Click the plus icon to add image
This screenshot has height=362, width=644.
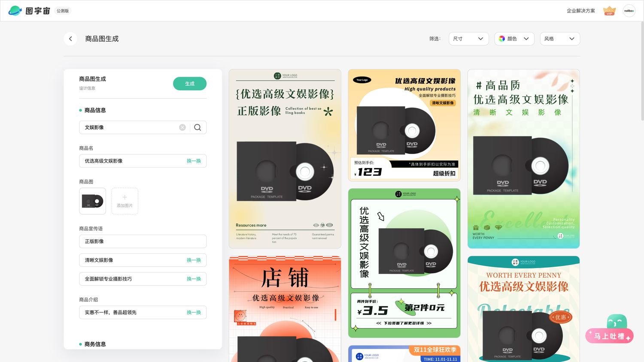[x=125, y=197]
